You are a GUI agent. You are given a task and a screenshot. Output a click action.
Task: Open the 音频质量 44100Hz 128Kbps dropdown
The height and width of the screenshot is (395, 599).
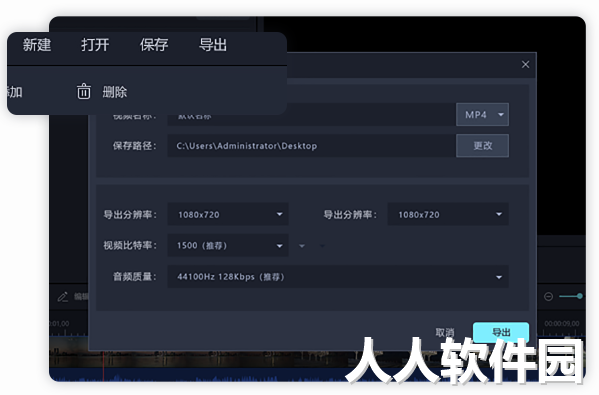[x=338, y=277]
